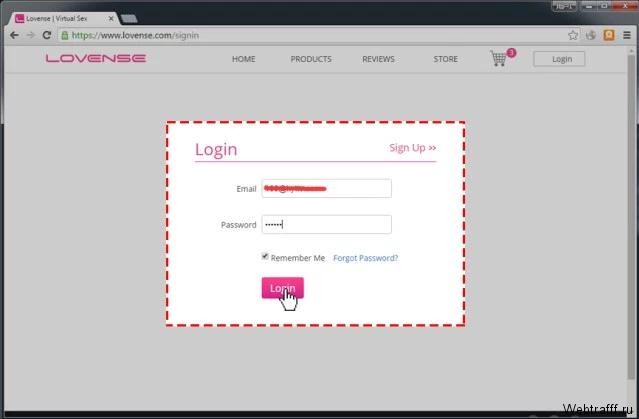This screenshot has height=419, width=639.
Task: Click the browser forward arrow
Action: pyautogui.click(x=31, y=35)
